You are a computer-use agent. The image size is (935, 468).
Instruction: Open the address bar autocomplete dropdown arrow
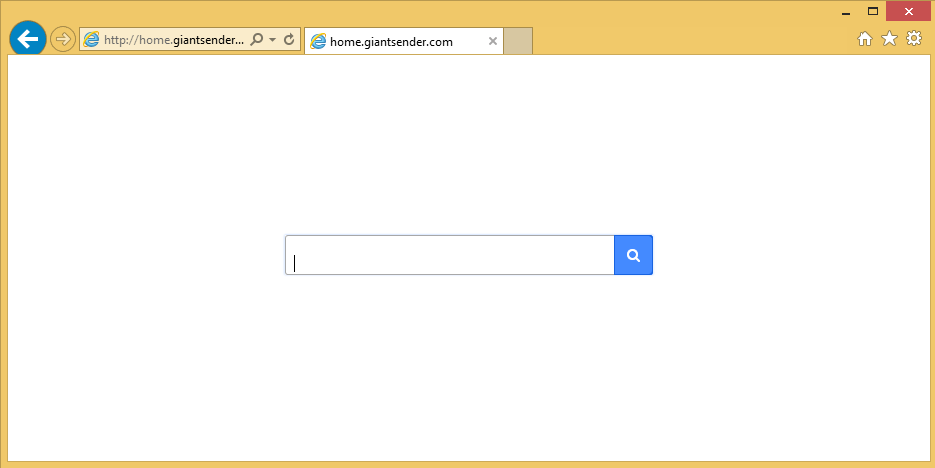coord(273,40)
